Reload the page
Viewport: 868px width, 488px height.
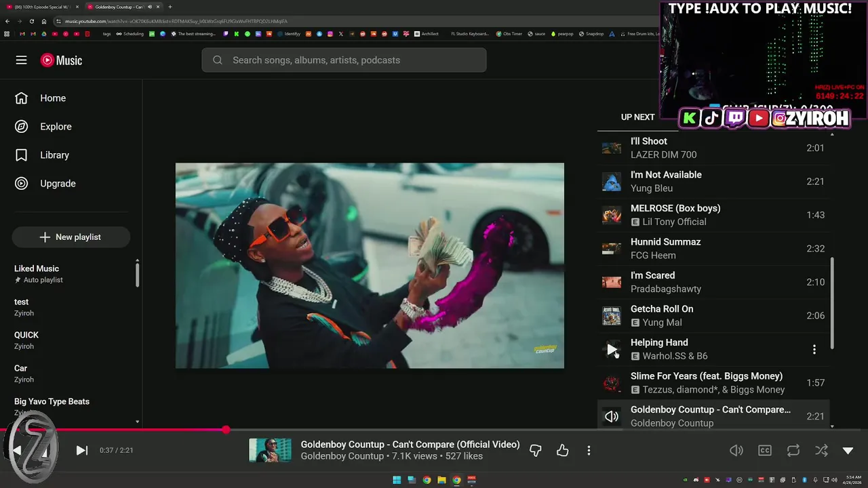(x=31, y=21)
